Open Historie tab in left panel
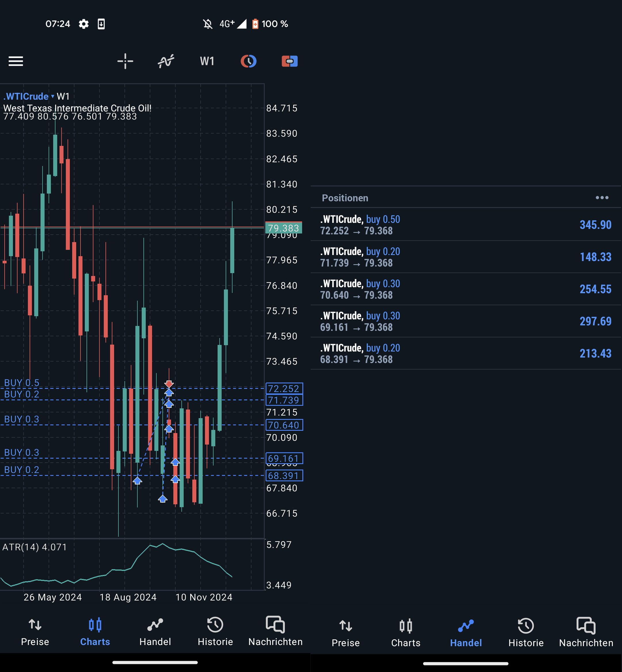 click(x=215, y=632)
